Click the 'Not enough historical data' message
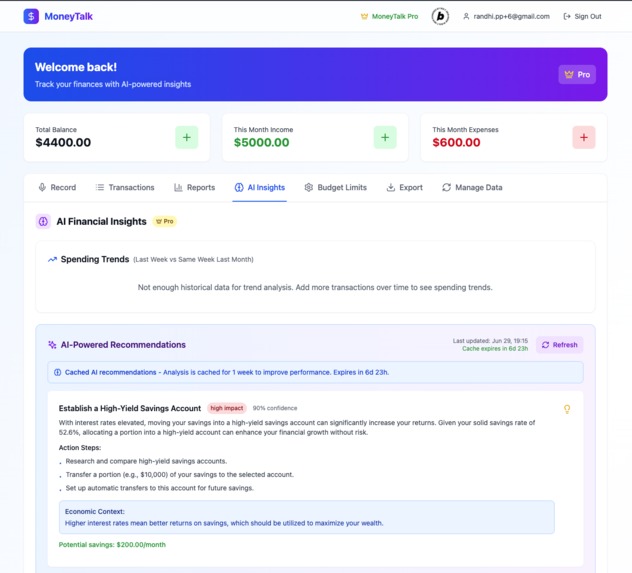The width and height of the screenshot is (632, 573). point(315,288)
